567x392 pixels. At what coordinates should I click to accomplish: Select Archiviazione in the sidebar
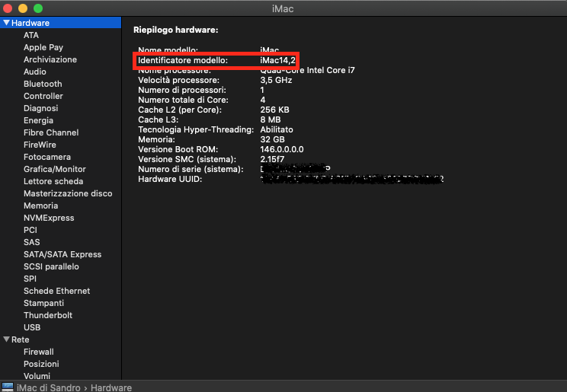pos(50,59)
